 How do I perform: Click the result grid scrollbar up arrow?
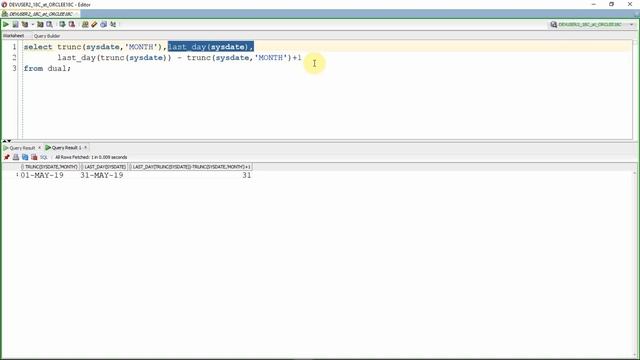[x=634, y=173]
